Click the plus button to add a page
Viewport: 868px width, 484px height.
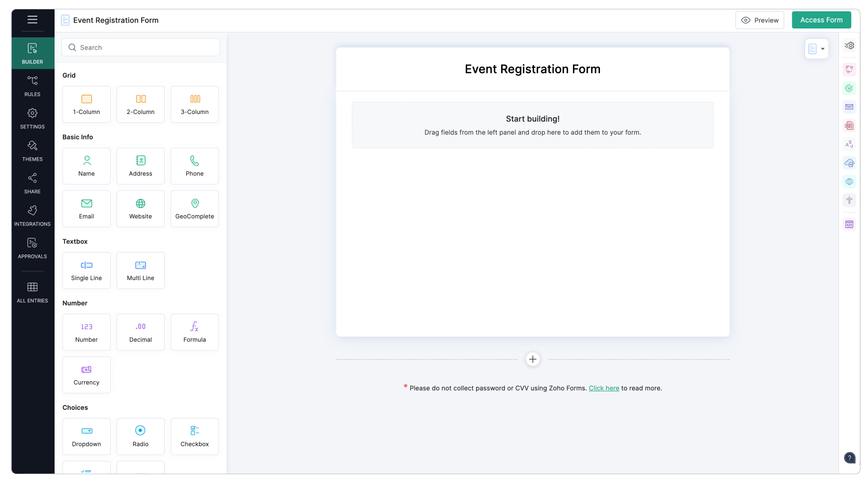click(x=533, y=359)
